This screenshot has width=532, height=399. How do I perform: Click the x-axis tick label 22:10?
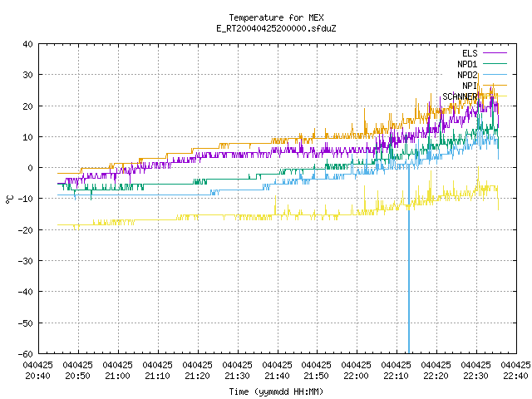[x=396, y=376]
